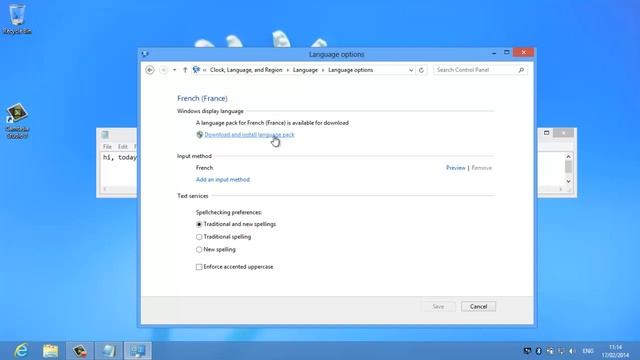Launch Internet Explorer from the taskbar
The image size is (640, 360).
point(21,351)
